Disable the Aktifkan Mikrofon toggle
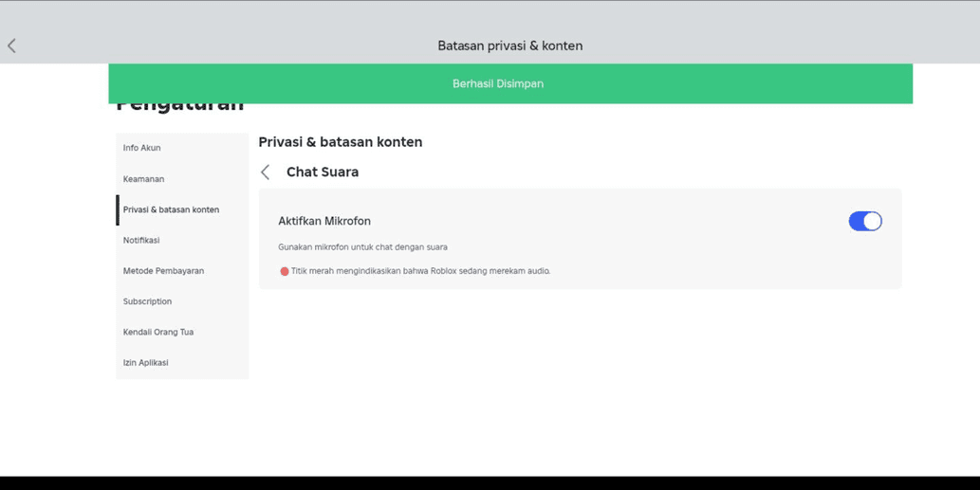The width and height of the screenshot is (980, 490). tap(864, 221)
